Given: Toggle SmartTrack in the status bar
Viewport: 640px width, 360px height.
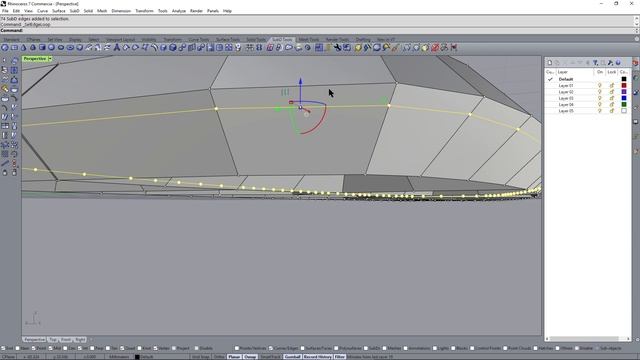Looking at the screenshot, I should (271, 357).
